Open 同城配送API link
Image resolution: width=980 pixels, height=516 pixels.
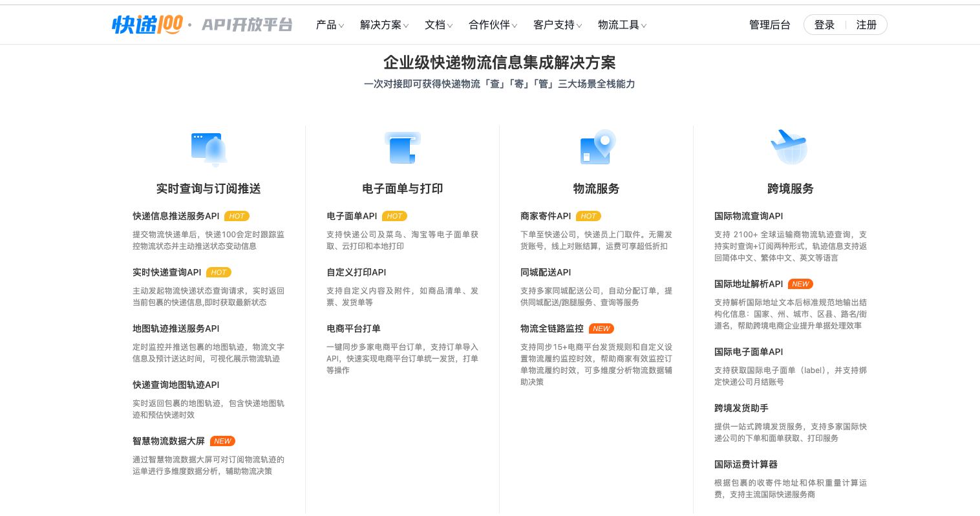(546, 272)
